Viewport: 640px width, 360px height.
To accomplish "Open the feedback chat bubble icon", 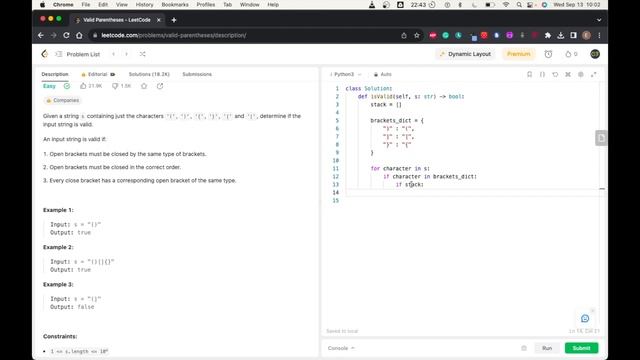I will (585, 318).
